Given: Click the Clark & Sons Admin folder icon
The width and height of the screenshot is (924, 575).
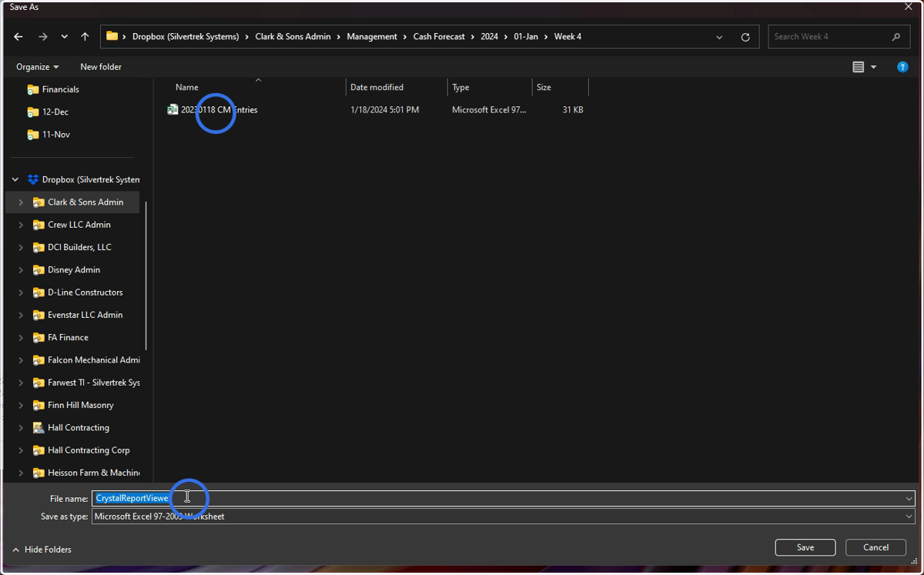Looking at the screenshot, I should point(38,202).
